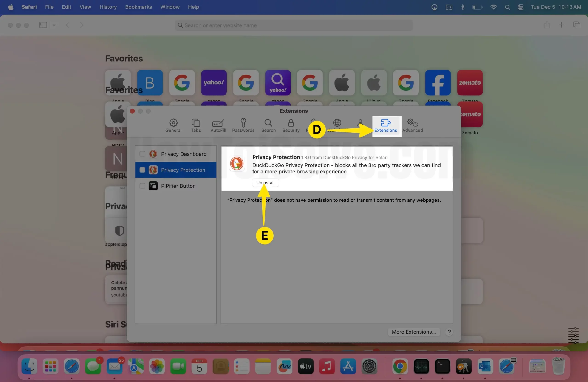
Task: Open Freeform from the Dock
Action: (x=284, y=366)
